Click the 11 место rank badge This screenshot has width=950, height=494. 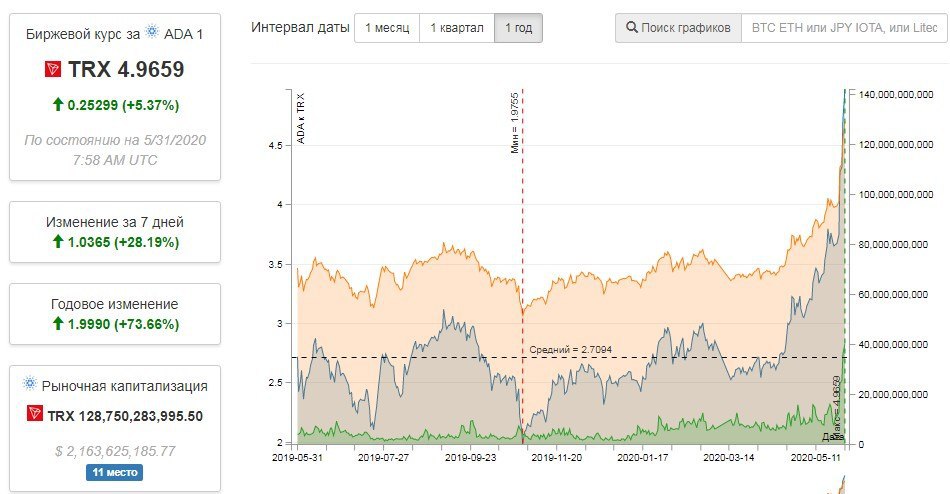click(115, 472)
